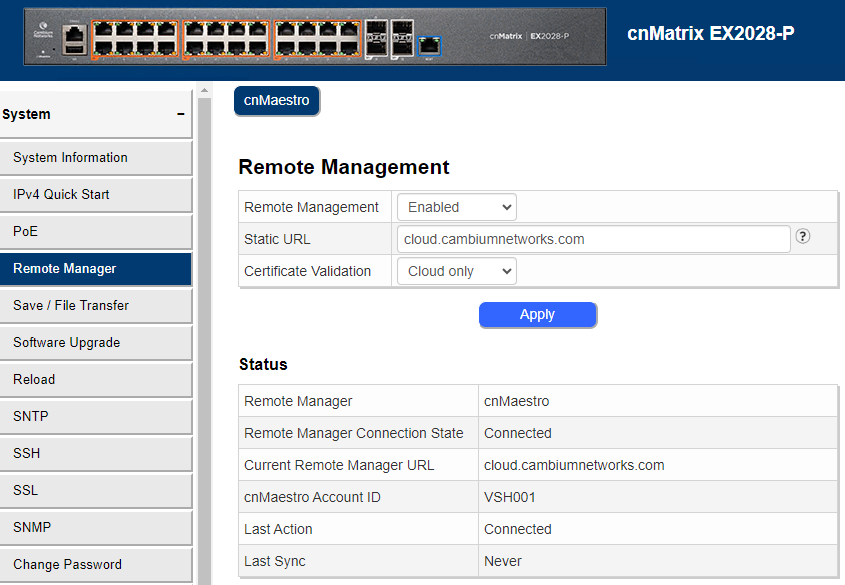Click the Certificate Validation label

307,271
